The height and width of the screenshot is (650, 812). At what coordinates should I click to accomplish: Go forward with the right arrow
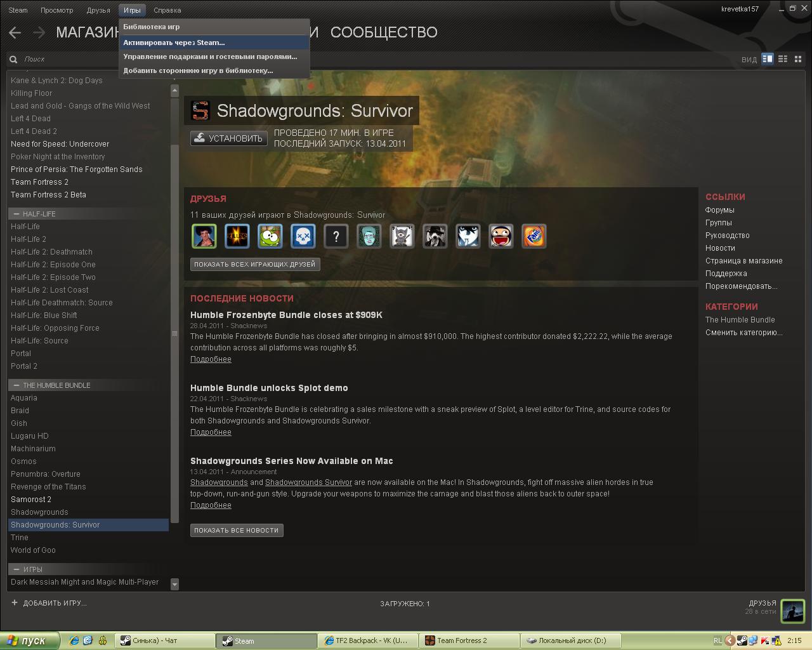(x=39, y=32)
